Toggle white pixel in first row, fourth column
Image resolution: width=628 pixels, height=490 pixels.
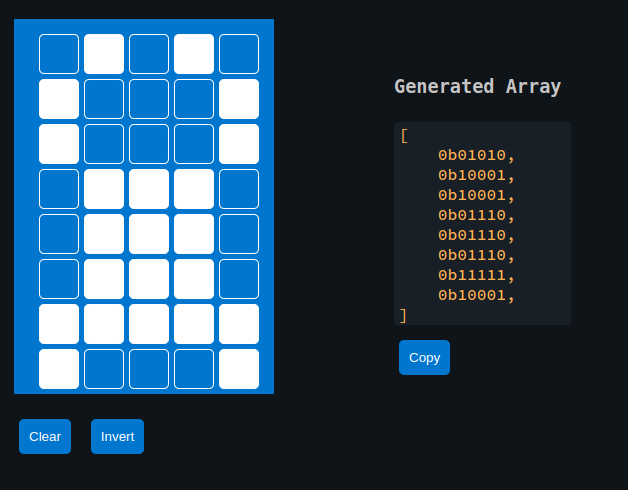[x=194, y=54]
